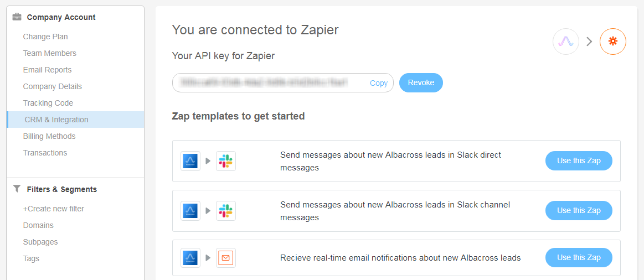Image resolution: width=644 pixels, height=280 pixels.
Task: Click the orange Zapier logo icon
Action: coord(612,42)
